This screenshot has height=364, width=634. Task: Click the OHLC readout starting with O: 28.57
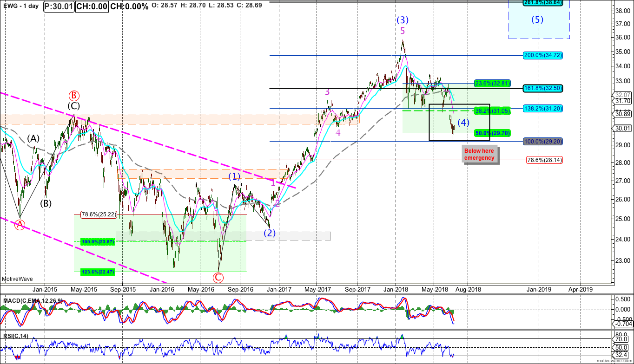[207, 6]
